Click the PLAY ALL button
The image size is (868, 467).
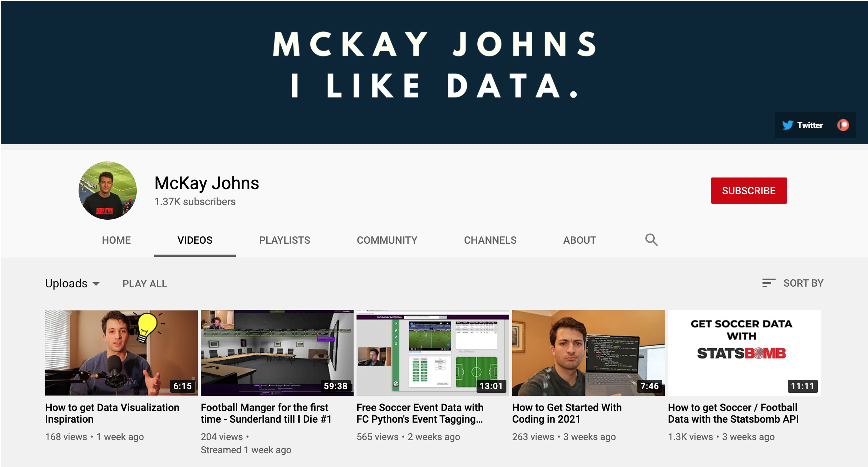145,284
